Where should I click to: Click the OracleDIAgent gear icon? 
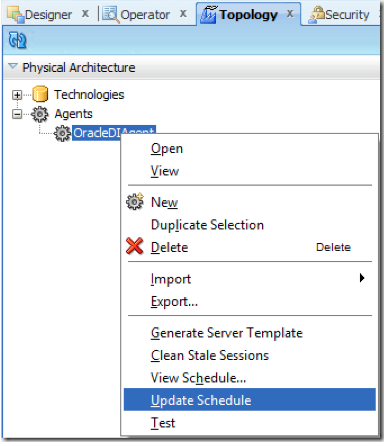point(62,133)
